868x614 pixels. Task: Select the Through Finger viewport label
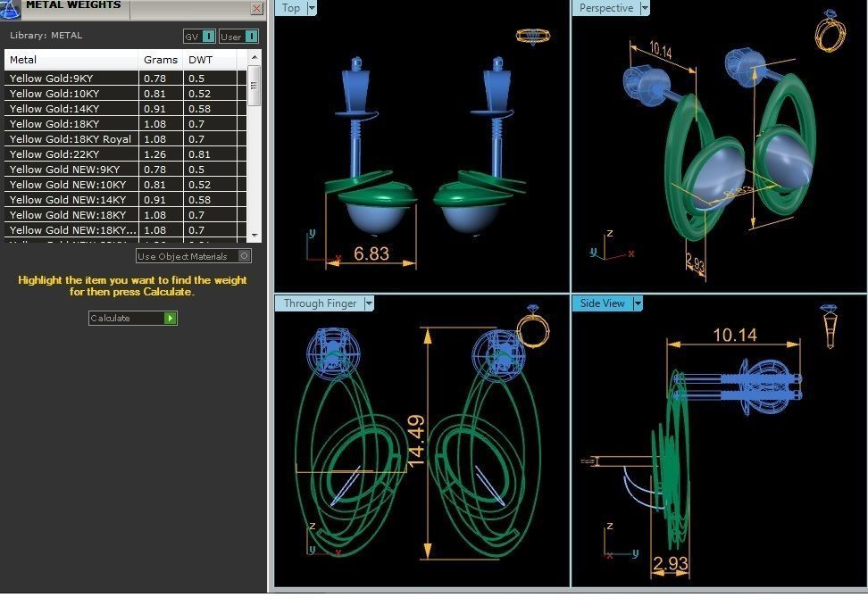click(320, 303)
